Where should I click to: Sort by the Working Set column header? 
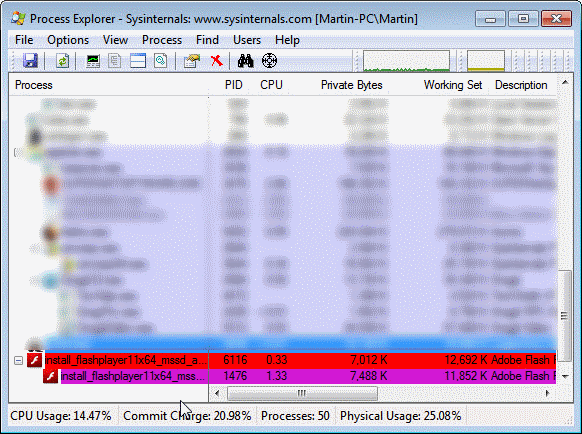tap(453, 85)
